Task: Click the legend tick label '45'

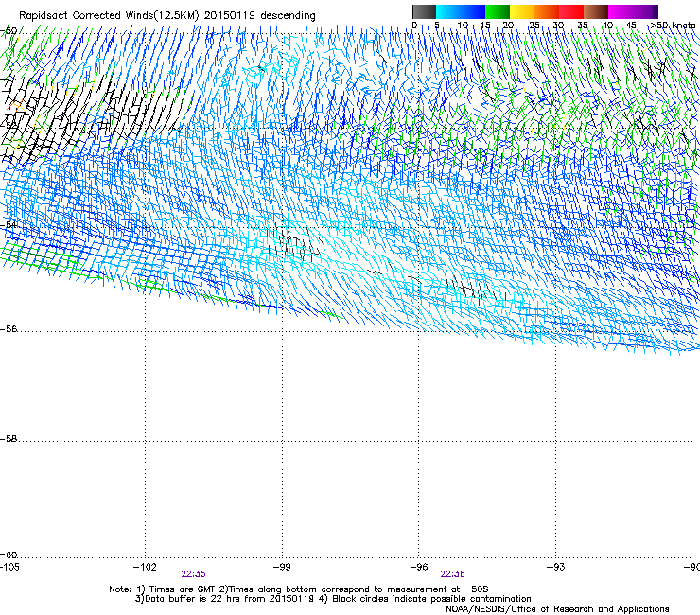Action: point(631,26)
